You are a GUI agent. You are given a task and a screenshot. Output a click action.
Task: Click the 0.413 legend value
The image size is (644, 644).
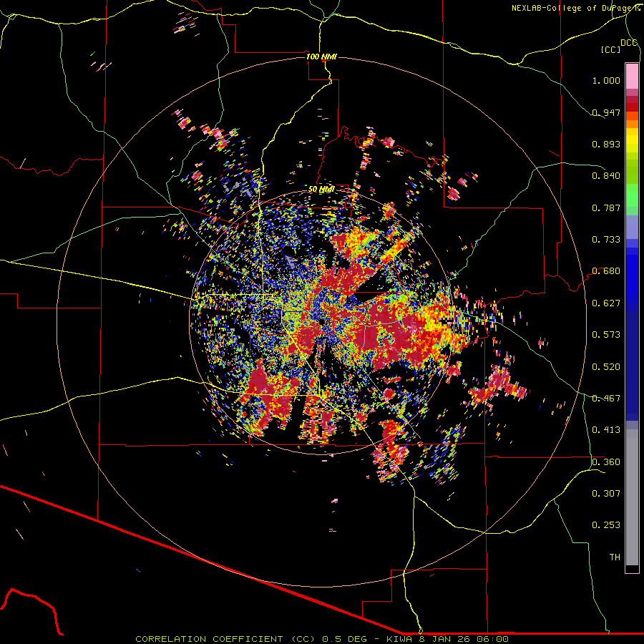[606, 430]
